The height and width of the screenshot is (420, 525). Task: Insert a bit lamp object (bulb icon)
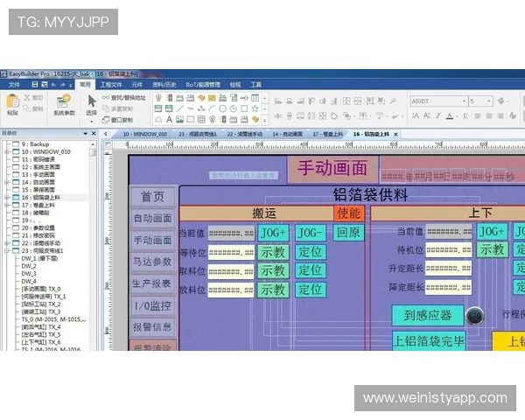[x=158, y=98]
